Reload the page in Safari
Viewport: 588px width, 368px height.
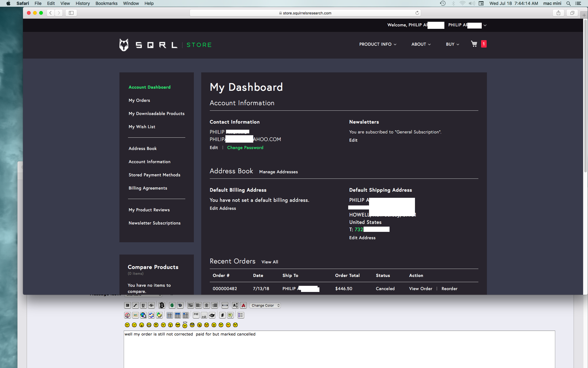coord(417,13)
